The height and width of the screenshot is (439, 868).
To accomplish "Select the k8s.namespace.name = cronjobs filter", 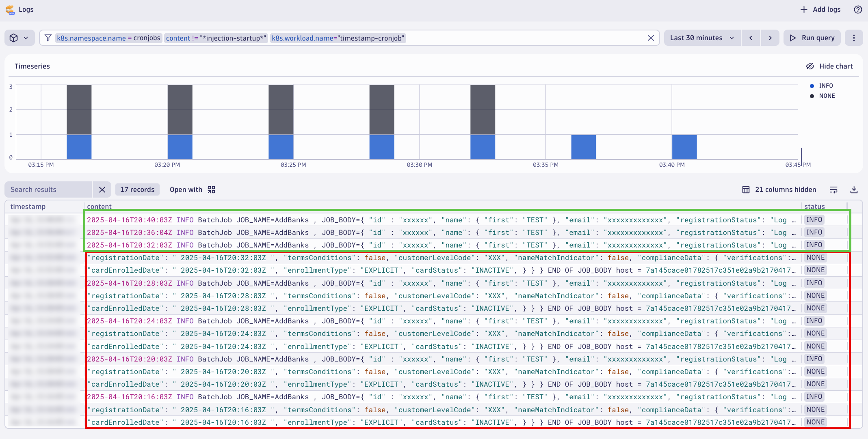I will click(108, 38).
